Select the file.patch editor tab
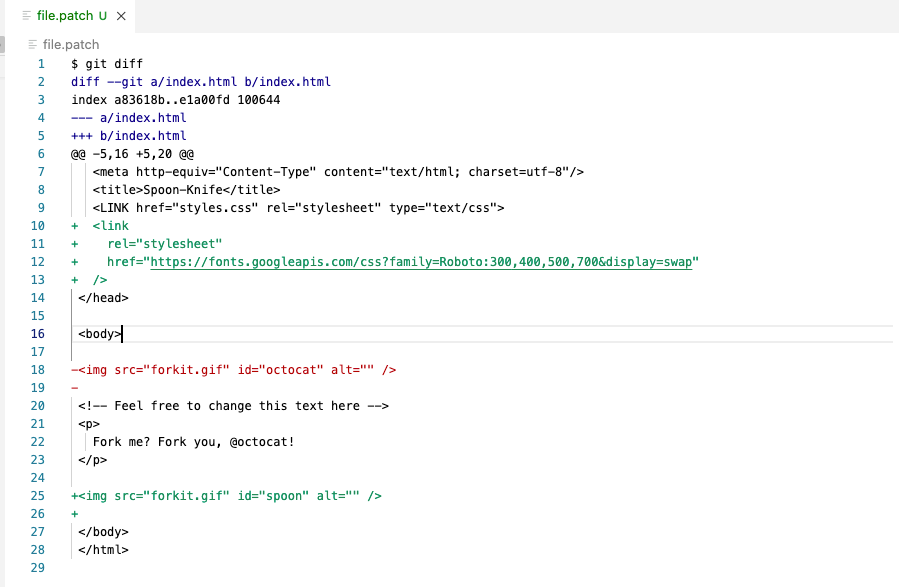 [x=71, y=16]
